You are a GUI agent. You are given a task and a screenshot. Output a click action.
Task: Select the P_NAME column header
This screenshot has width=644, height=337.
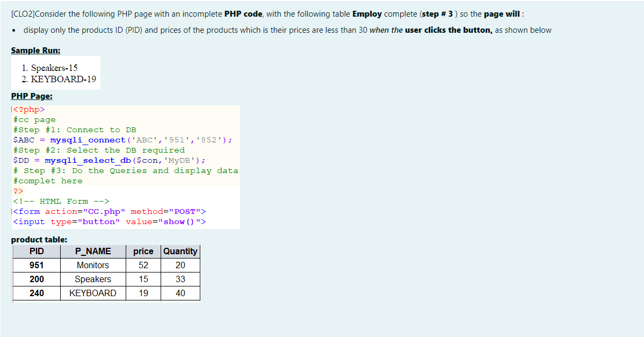click(93, 251)
